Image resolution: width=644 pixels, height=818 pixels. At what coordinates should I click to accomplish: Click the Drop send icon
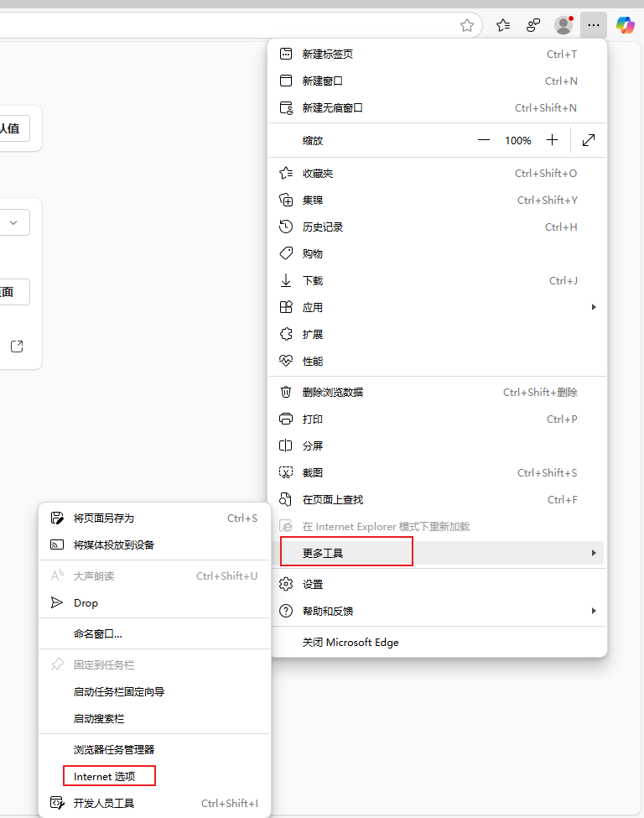(57, 602)
